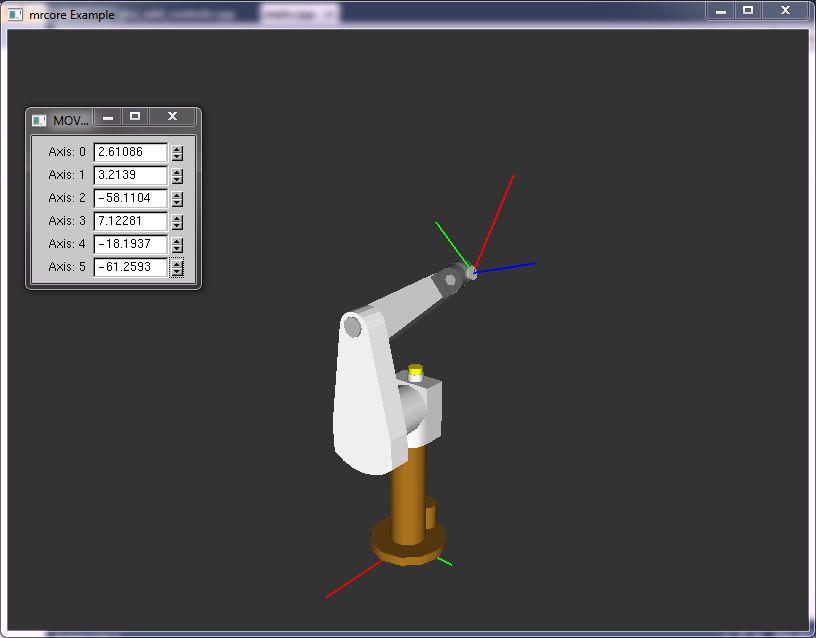Select the Axis 4 value field
The height and width of the screenshot is (638, 816).
128,244
